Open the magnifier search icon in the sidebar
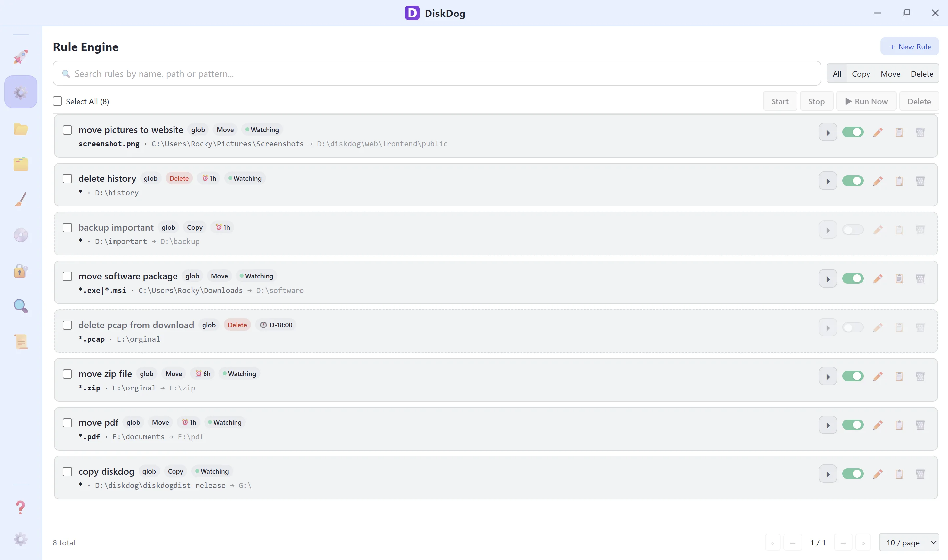Image resolution: width=948 pixels, height=560 pixels. click(x=21, y=306)
